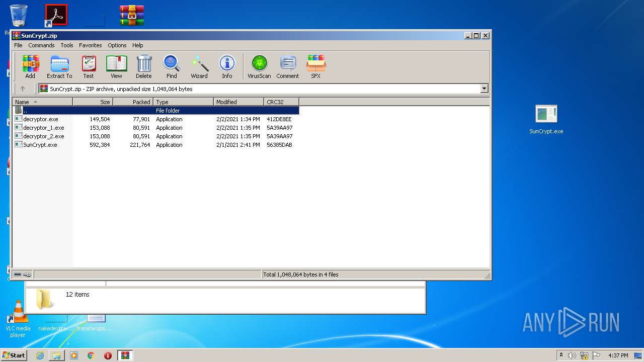Screen dimensions: 644x362
Task: Open WinRAR desktop icon
Action: [x=132, y=15]
